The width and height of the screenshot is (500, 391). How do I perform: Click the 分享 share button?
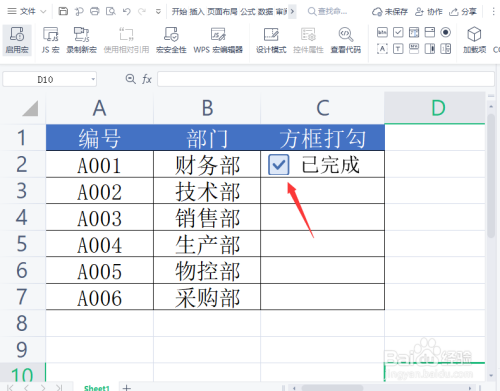pyautogui.click(x=463, y=12)
